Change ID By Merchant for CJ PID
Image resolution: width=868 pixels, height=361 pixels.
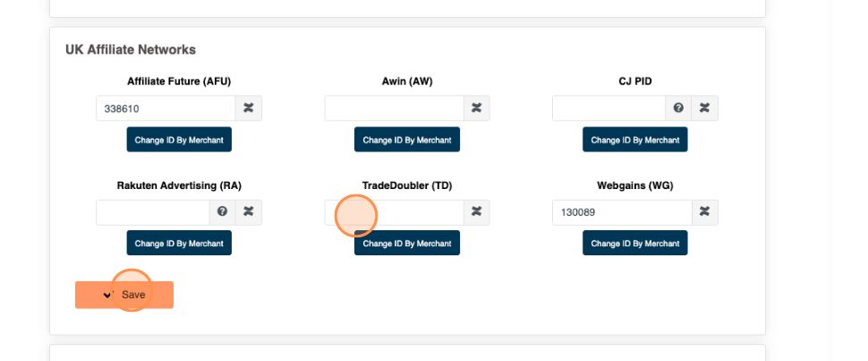click(635, 140)
